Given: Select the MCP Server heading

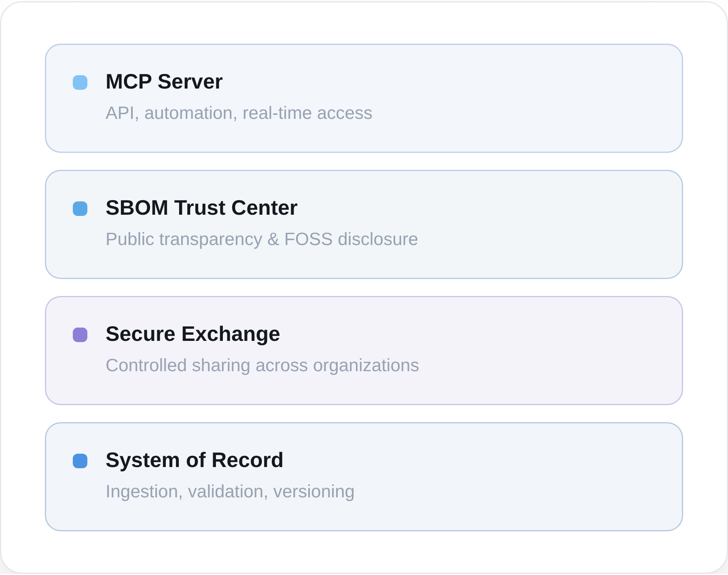Looking at the screenshot, I should [164, 82].
